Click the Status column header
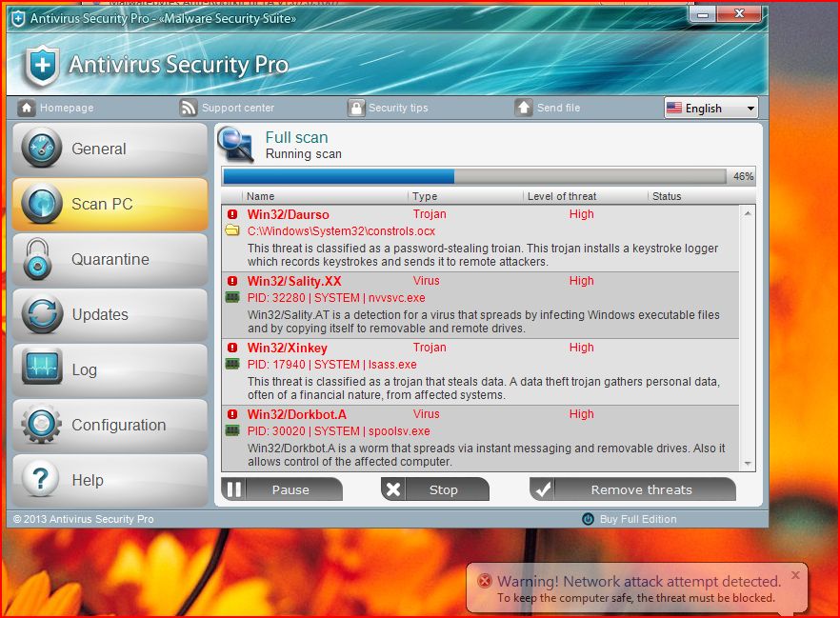Screen dimensions: 840x618 667,196
